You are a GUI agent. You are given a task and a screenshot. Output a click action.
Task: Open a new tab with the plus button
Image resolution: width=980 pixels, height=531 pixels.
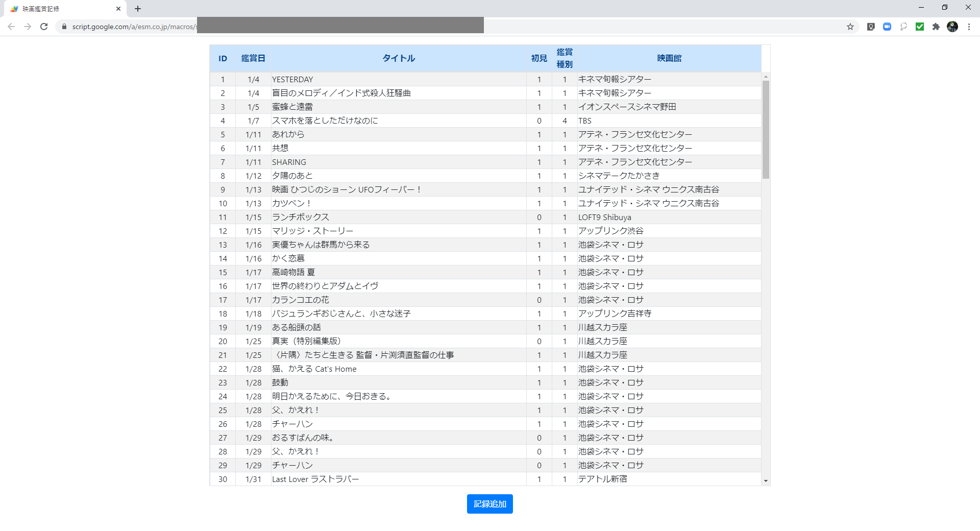[x=137, y=8]
